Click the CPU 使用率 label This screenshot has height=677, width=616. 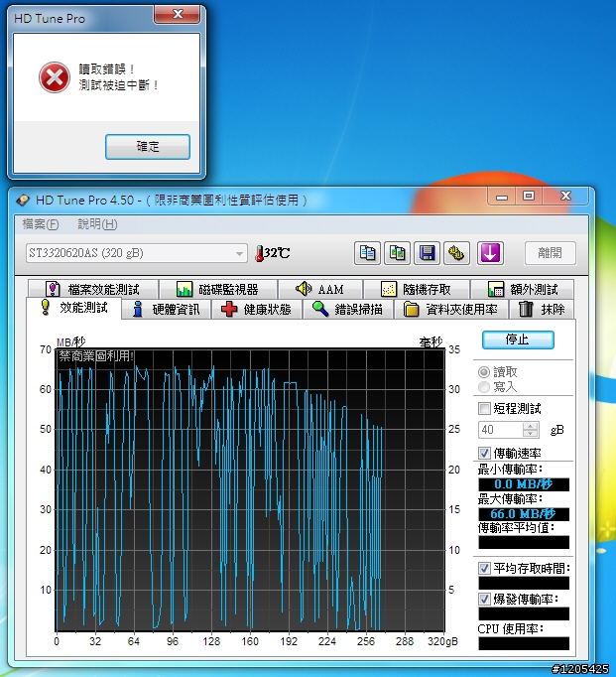coord(510,629)
